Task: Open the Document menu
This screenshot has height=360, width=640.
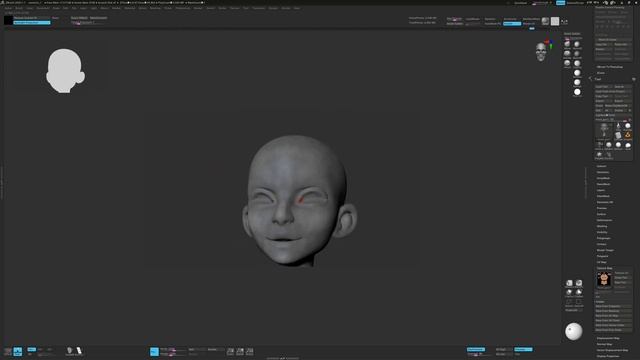Action: pos(43,8)
